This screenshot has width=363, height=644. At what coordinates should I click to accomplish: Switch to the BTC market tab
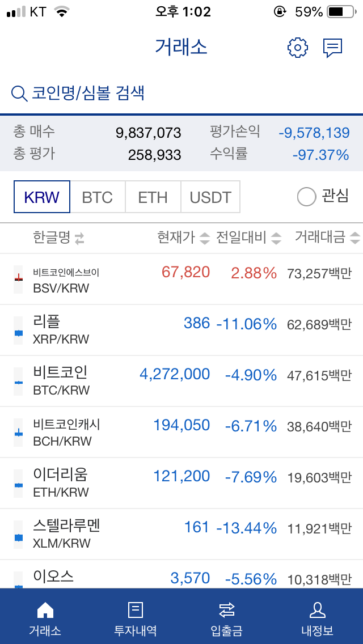point(98,197)
